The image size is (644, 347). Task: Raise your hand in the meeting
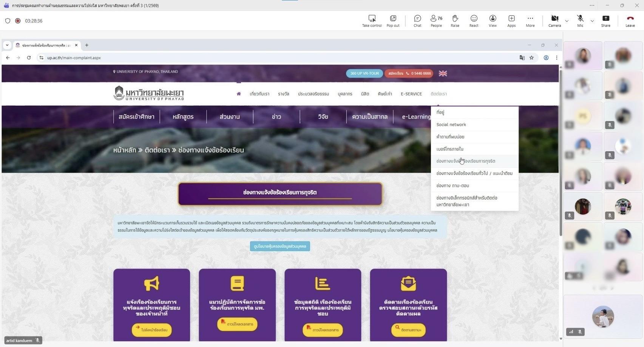pos(455,21)
